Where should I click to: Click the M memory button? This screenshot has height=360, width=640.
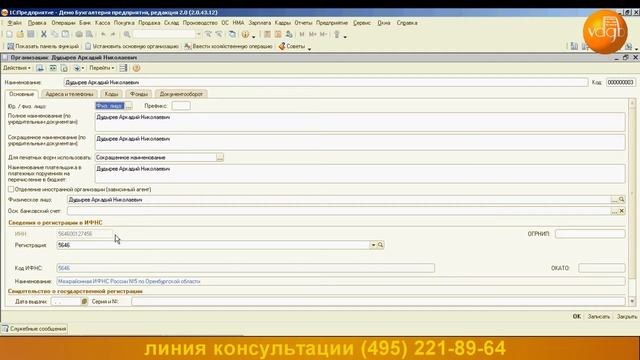[x=302, y=35]
